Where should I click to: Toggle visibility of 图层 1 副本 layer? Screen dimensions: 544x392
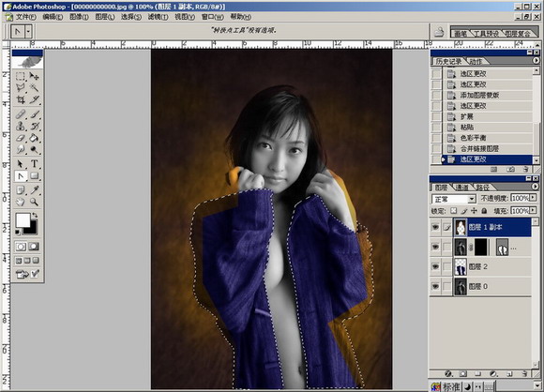pyautogui.click(x=435, y=227)
